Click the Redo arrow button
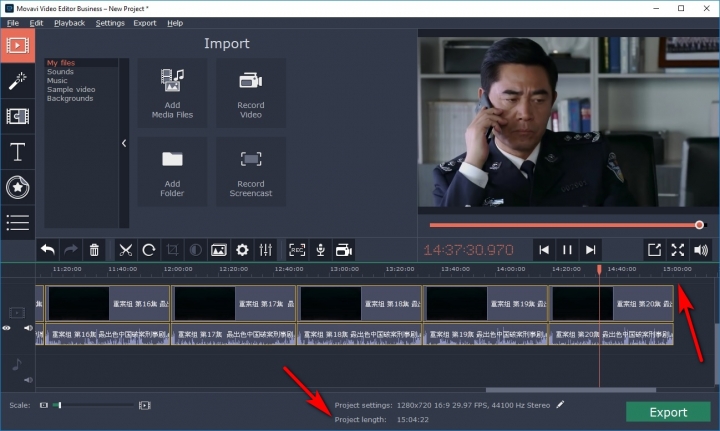 (71, 250)
